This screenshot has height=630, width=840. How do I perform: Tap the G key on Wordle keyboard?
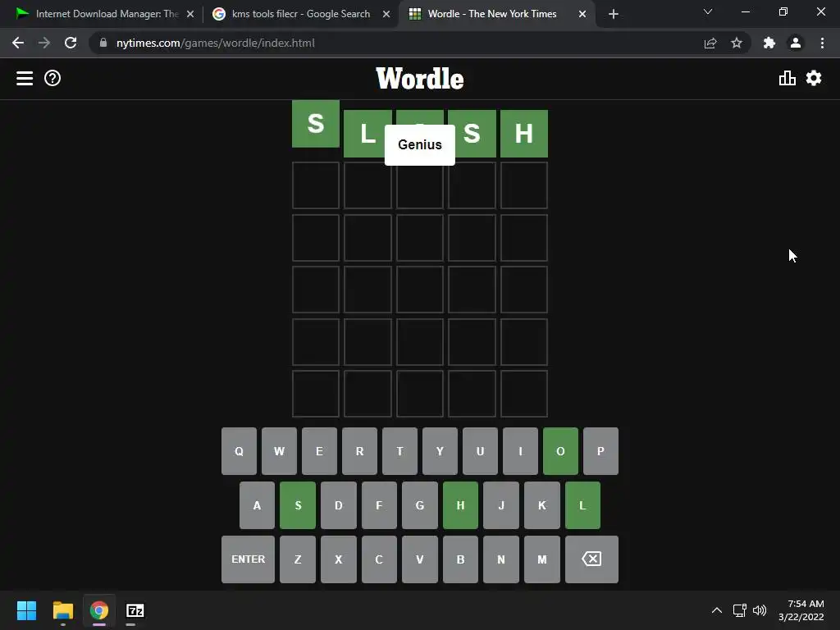coord(420,505)
